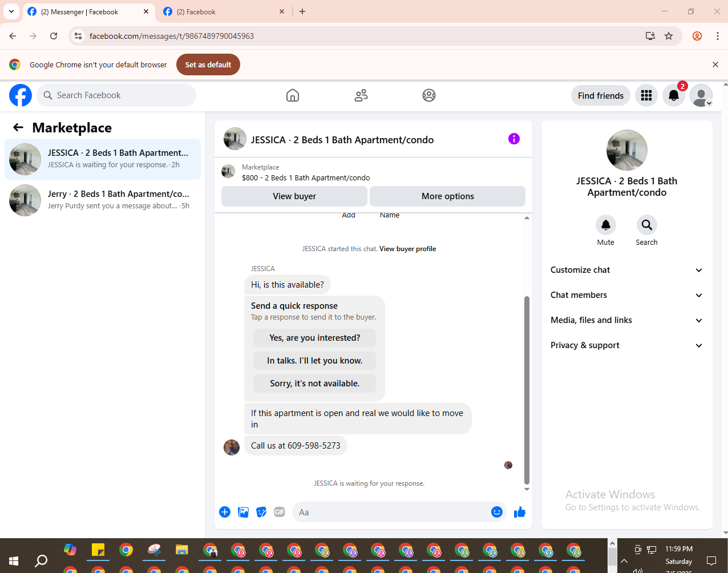Go back with the browser back arrow
This screenshot has height=573, width=728.
(13, 36)
